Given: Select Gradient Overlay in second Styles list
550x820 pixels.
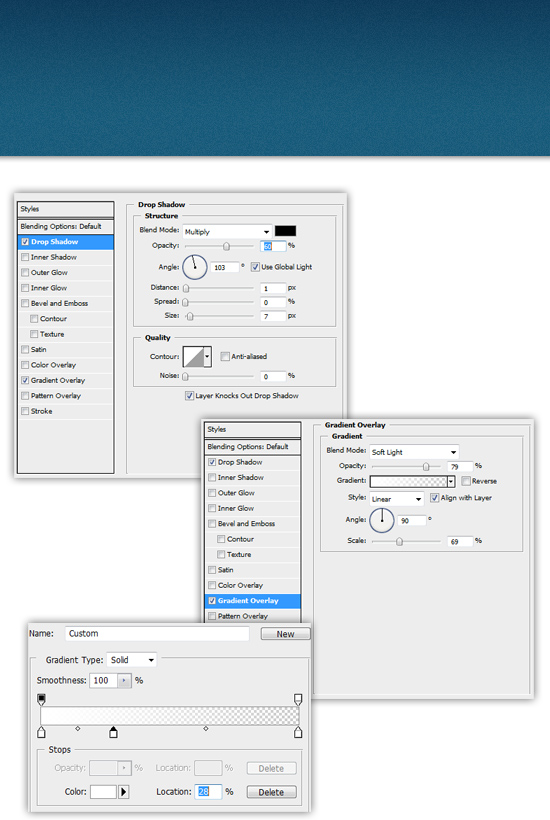Looking at the screenshot, I should (x=253, y=601).
